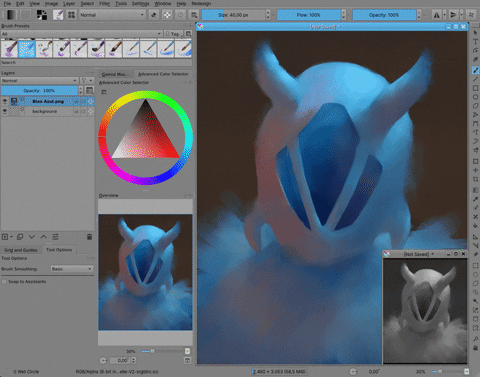Screen dimensions: 480x377
Task: Expand the add layer arrow menu
Action: (12, 237)
